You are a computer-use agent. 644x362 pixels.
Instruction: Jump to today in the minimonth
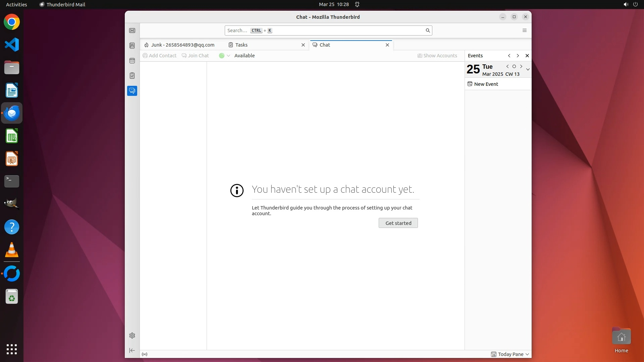coord(514,66)
